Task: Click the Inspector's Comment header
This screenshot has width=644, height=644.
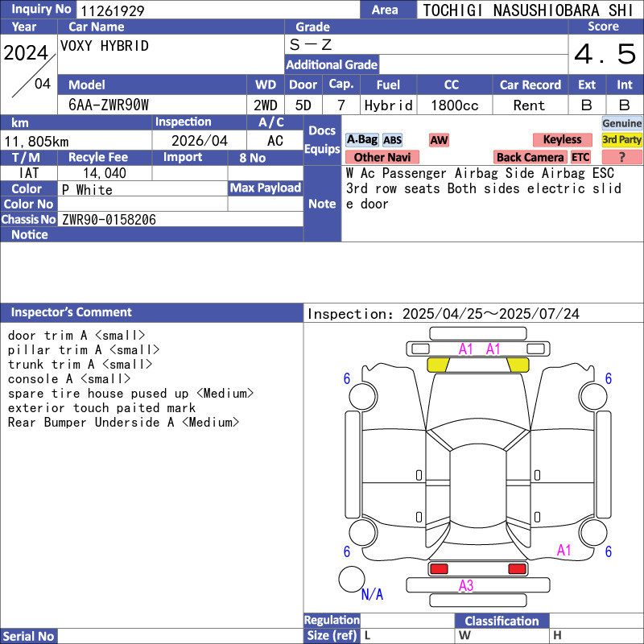Action: click(x=72, y=312)
